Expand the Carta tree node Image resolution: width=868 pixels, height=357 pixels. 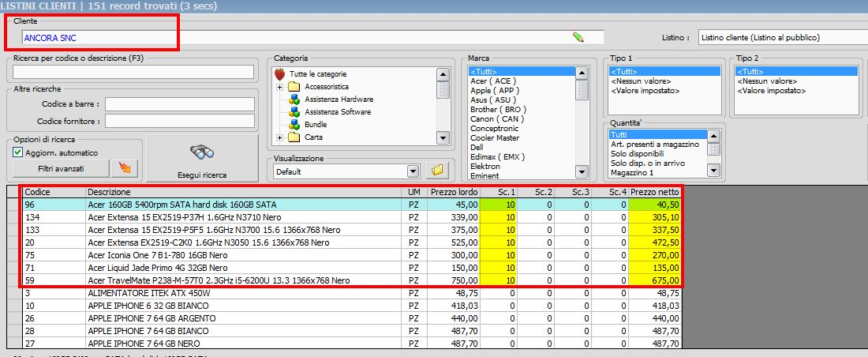click(279, 137)
